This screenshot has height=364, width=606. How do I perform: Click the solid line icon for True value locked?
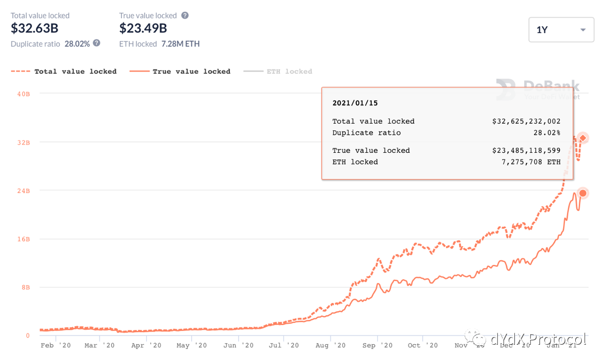tap(139, 71)
